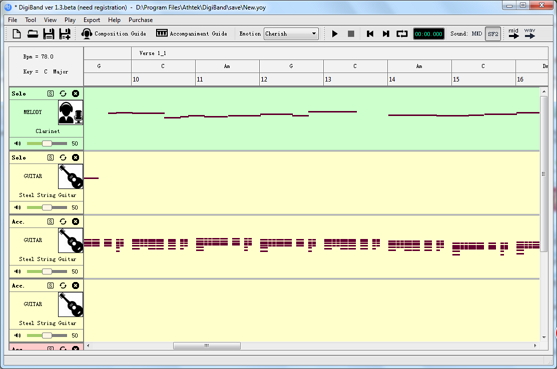Remove the Clarinet melody track
The image size is (557, 369).
(x=75, y=93)
